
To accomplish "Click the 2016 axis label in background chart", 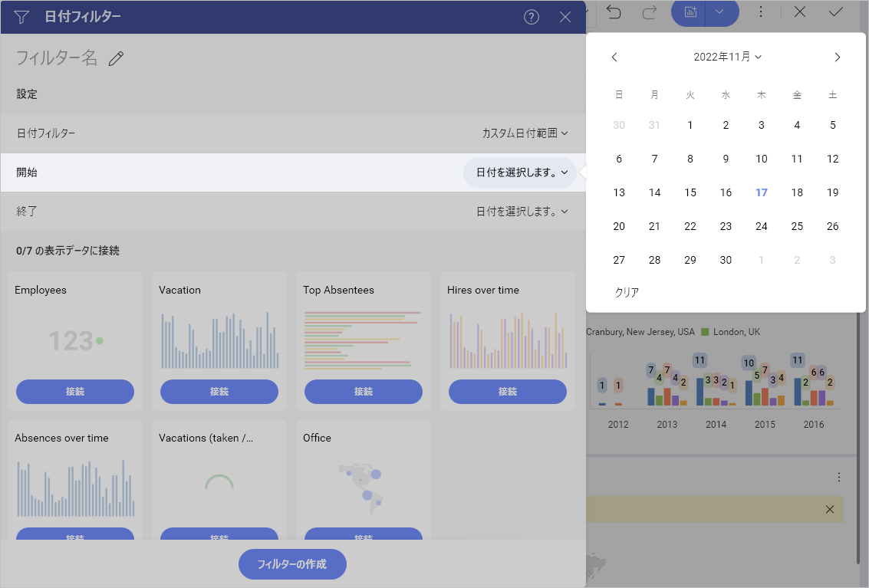I will pos(813,425).
